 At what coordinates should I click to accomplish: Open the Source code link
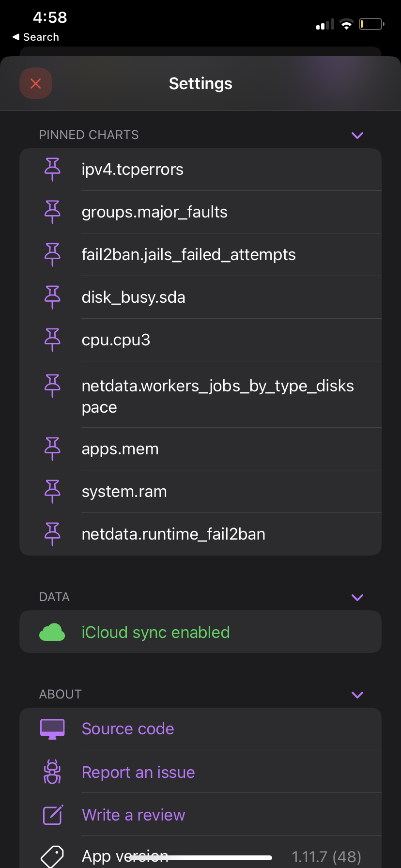[x=128, y=729]
